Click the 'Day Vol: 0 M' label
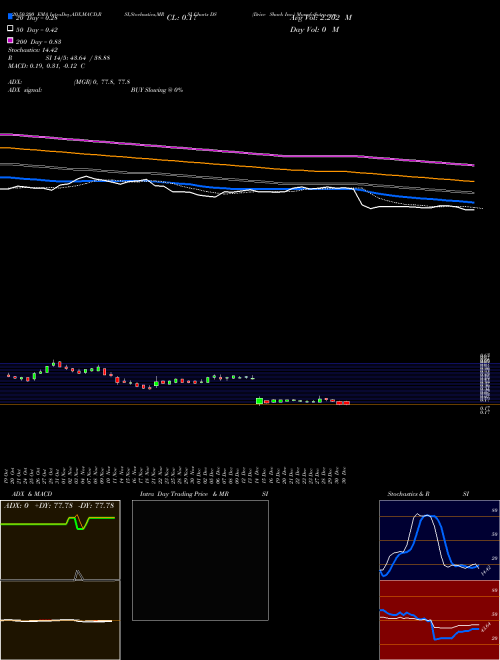500x660 pixels. click(314, 30)
